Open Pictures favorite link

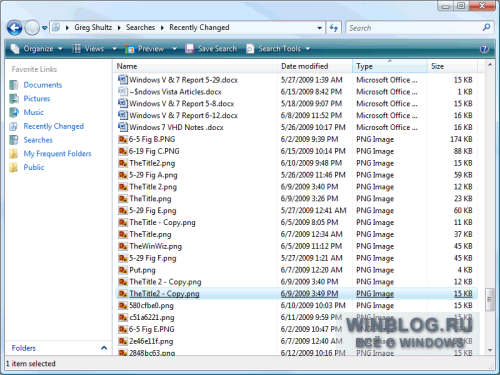tap(37, 99)
